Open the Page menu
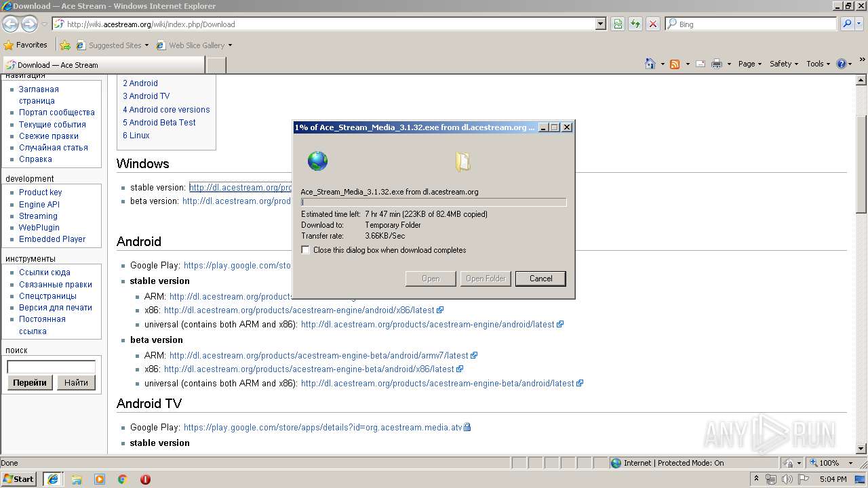The width and height of the screenshot is (868, 488). pos(749,64)
